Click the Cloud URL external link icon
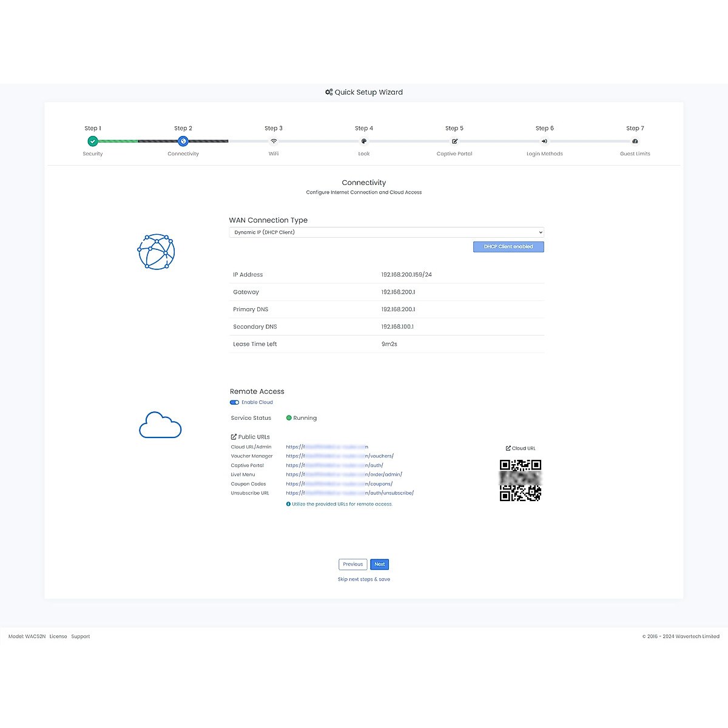The width and height of the screenshot is (728, 728). tap(508, 448)
